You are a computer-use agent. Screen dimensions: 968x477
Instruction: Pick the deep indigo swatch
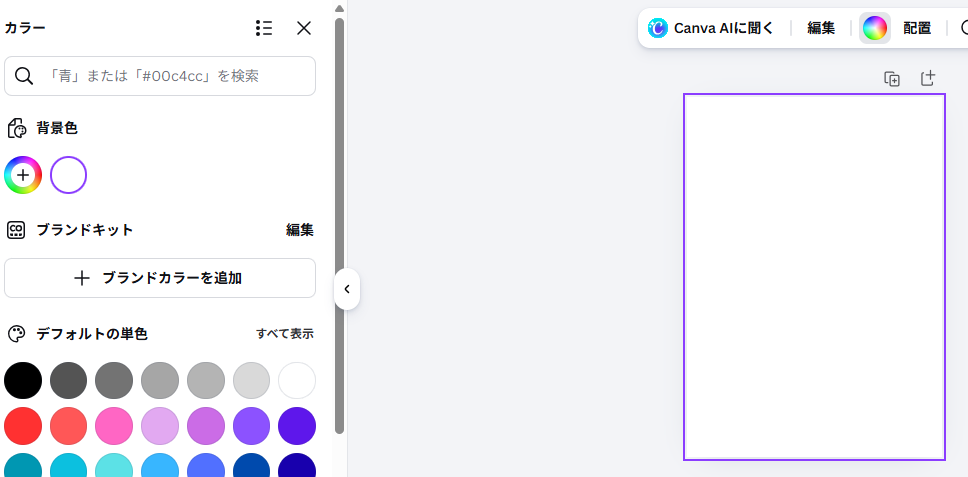coord(297,426)
